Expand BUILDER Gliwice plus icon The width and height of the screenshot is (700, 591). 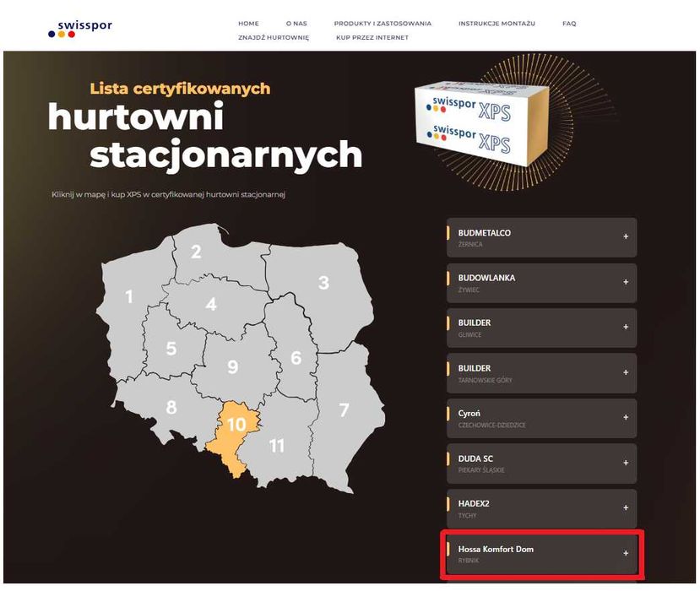626,328
